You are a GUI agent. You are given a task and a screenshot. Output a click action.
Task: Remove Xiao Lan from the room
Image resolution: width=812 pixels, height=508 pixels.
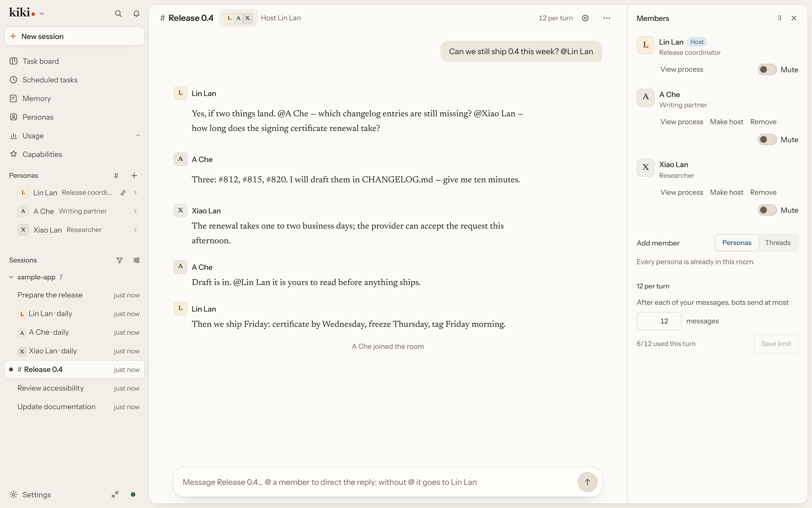763,192
